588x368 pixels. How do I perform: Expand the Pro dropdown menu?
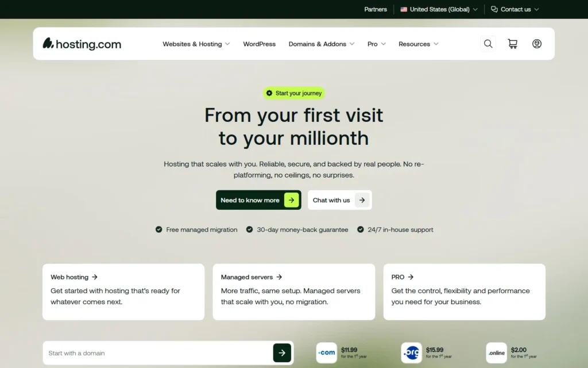point(377,44)
